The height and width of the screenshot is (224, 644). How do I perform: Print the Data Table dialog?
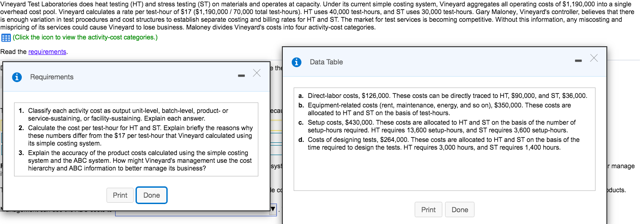(x=428, y=209)
